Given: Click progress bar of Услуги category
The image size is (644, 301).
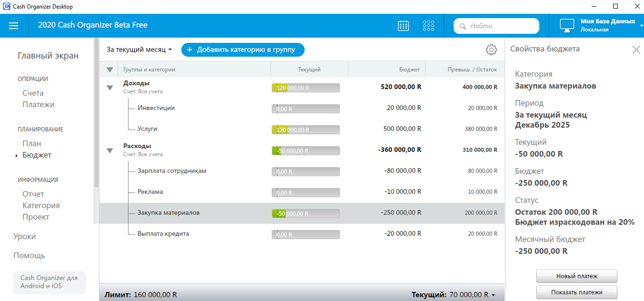Looking at the screenshot, I should 306,130.
